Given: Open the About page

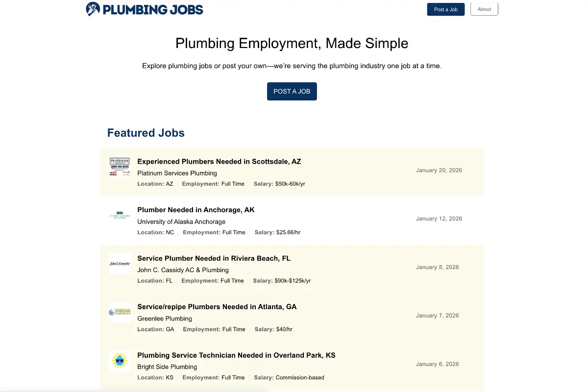Looking at the screenshot, I should (x=484, y=9).
